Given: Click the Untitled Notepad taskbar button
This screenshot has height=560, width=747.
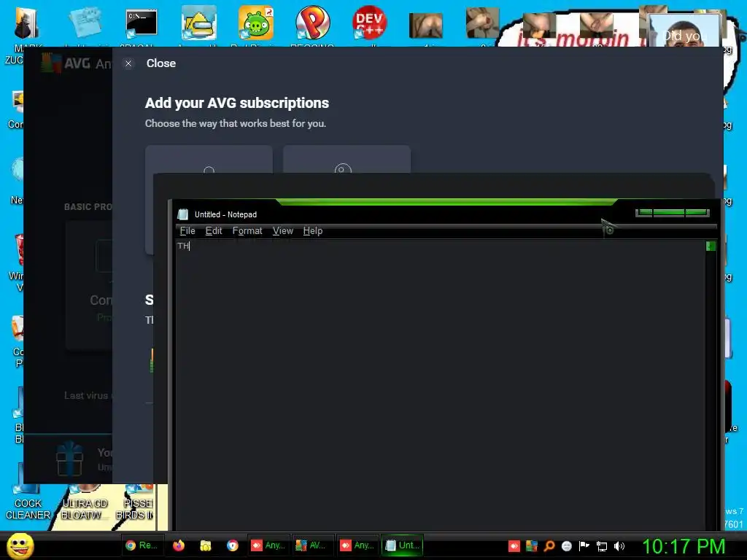Looking at the screenshot, I should coord(402,545).
